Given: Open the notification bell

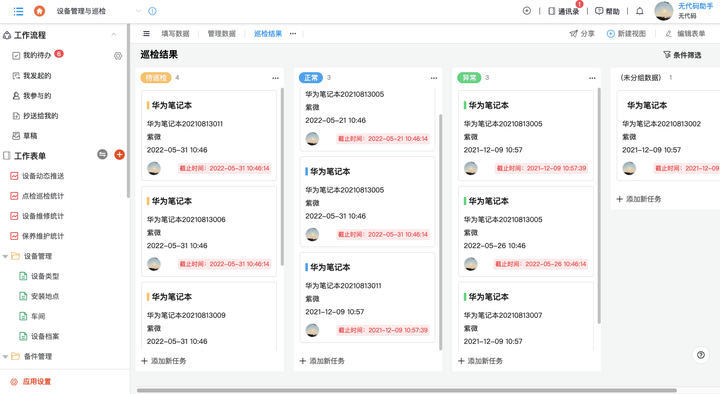Looking at the screenshot, I should pyautogui.click(x=640, y=11).
